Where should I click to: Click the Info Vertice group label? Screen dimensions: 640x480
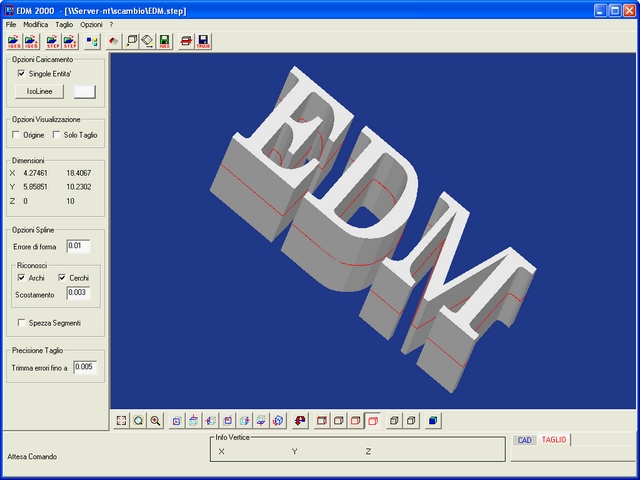(x=232, y=438)
